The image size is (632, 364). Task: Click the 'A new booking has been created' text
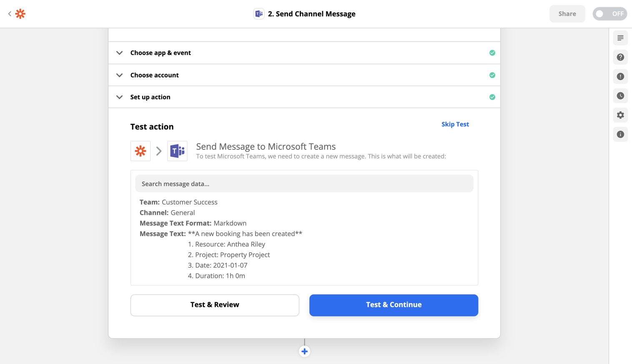pos(245,234)
